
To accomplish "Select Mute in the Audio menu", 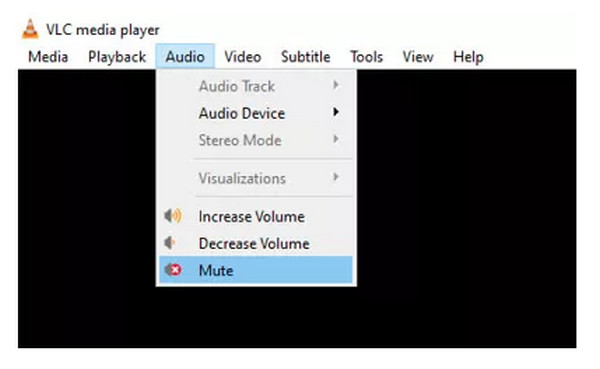I will tap(256, 270).
